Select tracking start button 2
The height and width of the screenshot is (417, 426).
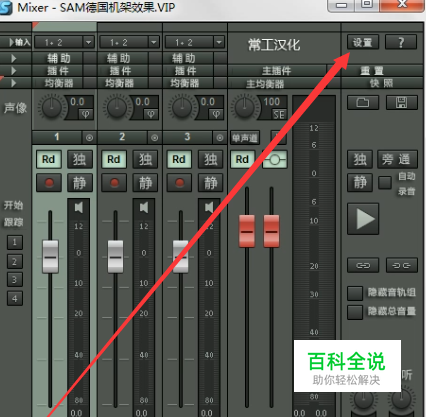(x=15, y=261)
